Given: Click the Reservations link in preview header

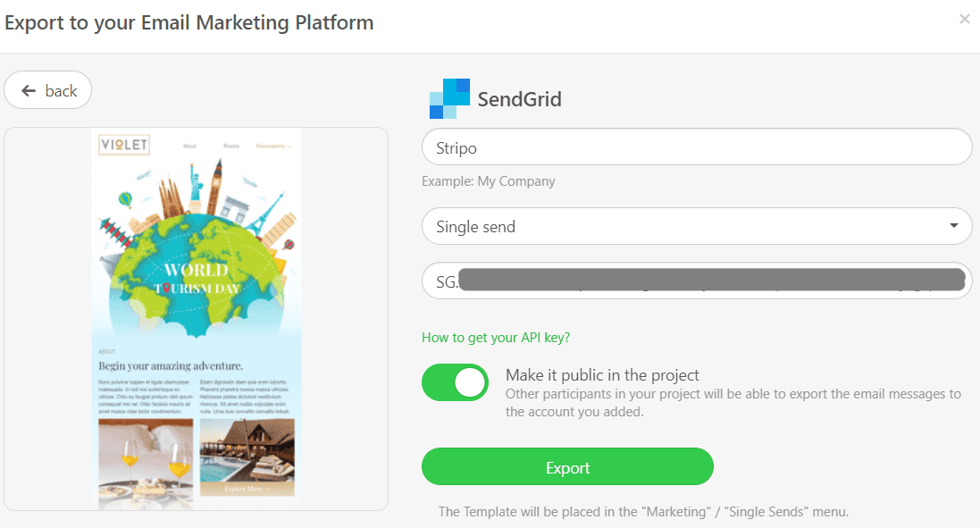Looking at the screenshot, I should click(272, 147).
